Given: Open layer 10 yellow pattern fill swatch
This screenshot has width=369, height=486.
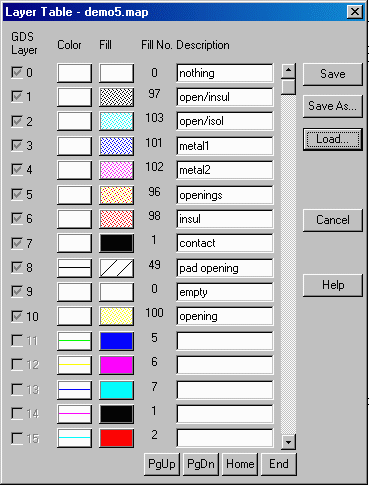Looking at the screenshot, I should point(116,316).
